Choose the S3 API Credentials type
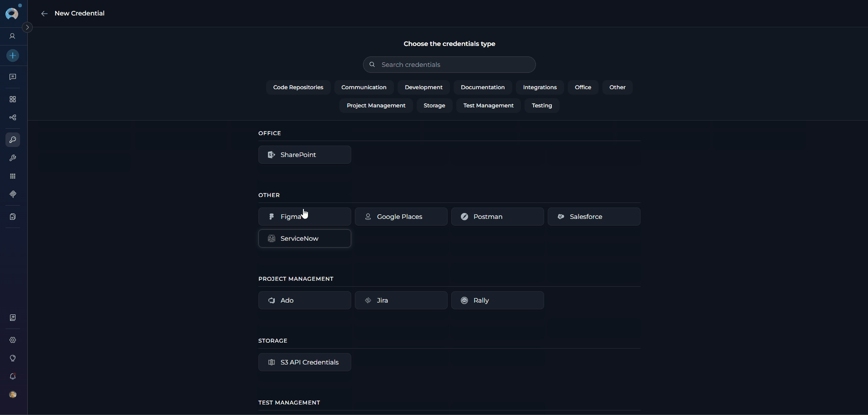Image resolution: width=868 pixels, height=415 pixels. pos(305,362)
